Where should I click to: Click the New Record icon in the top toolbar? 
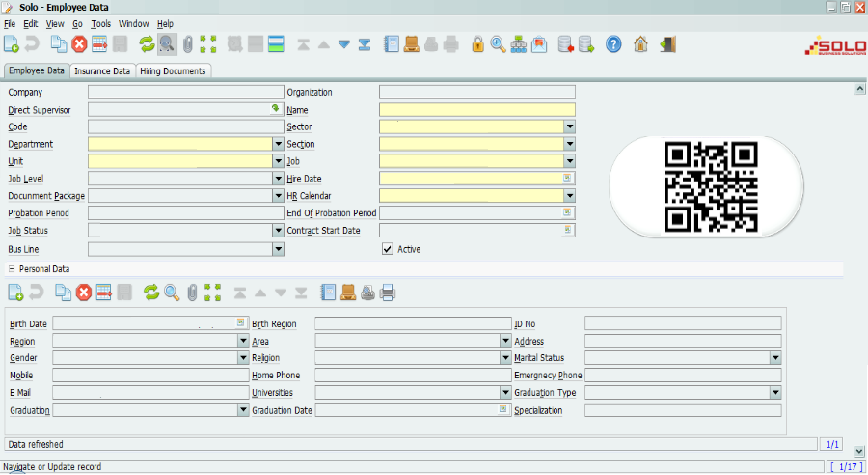coord(12,44)
